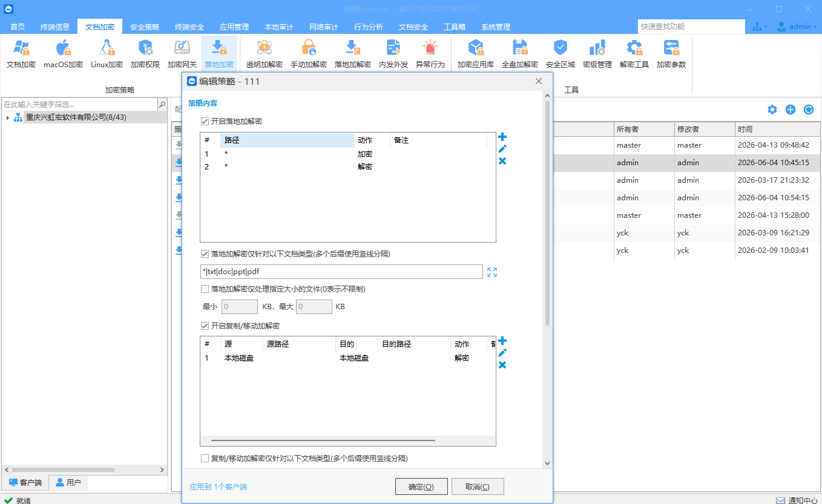Open the 加密参数 settings icon
The image size is (822, 504).
coord(671,54)
